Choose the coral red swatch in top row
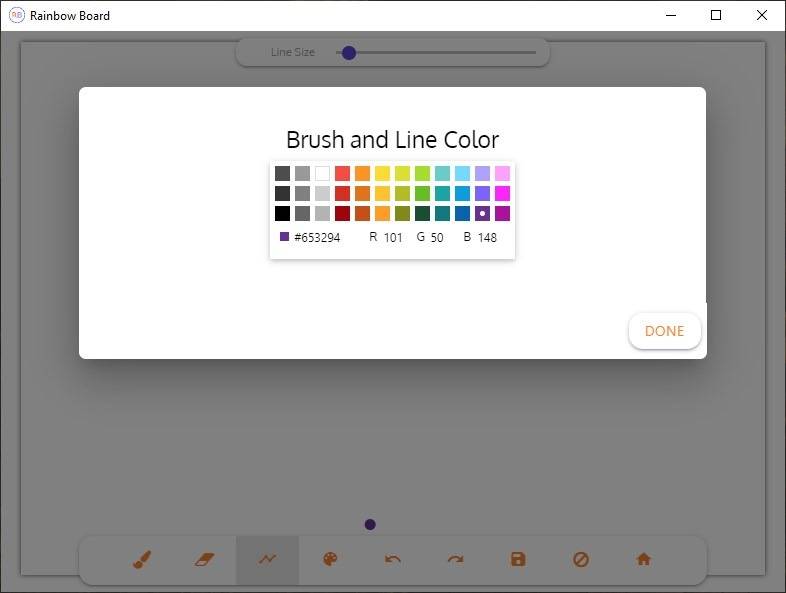 (342, 173)
